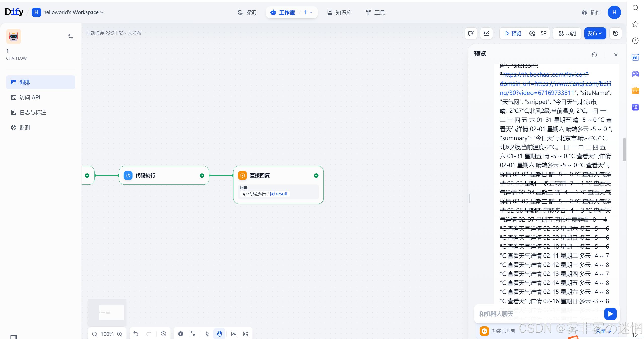Open the version history clock icon

(615, 33)
